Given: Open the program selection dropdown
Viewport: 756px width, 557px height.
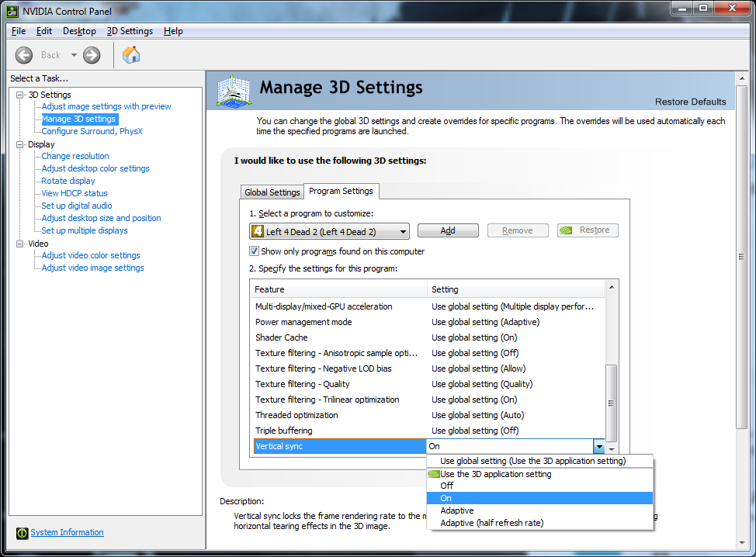Looking at the screenshot, I should point(329,231).
